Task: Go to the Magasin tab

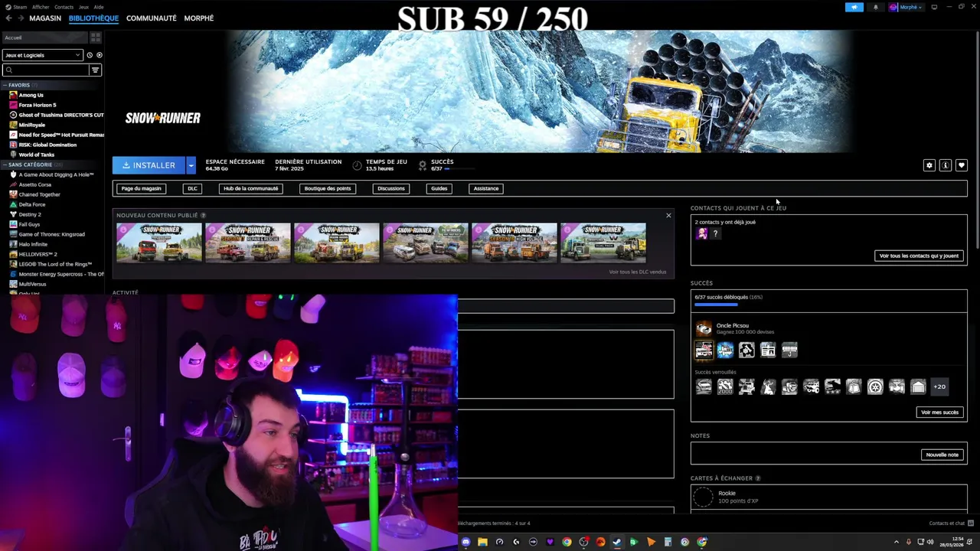Action: click(x=45, y=18)
